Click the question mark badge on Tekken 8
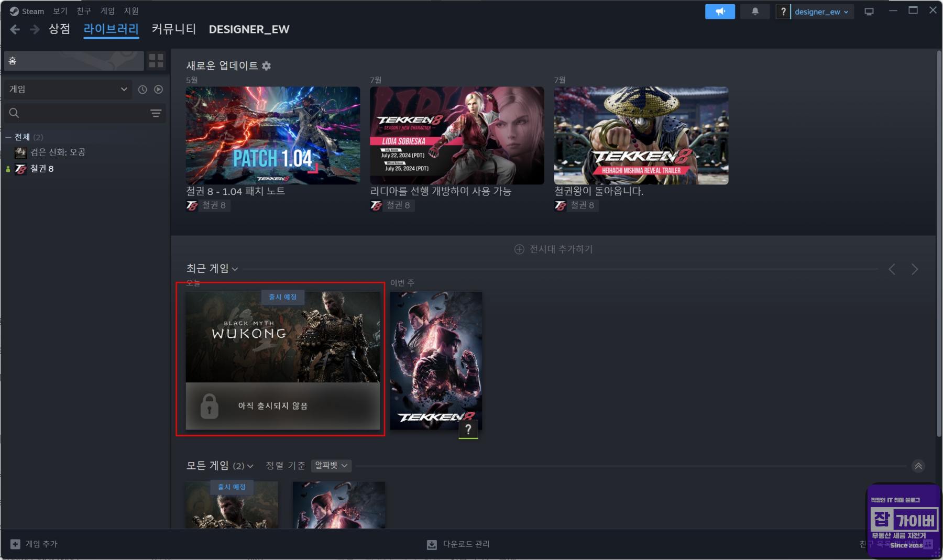 (x=468, y=430)
